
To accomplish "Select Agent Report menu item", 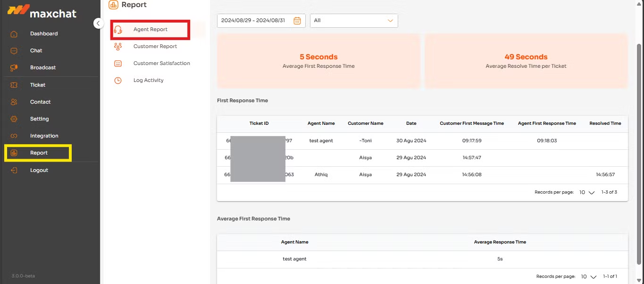I will [x=150, y=30].
